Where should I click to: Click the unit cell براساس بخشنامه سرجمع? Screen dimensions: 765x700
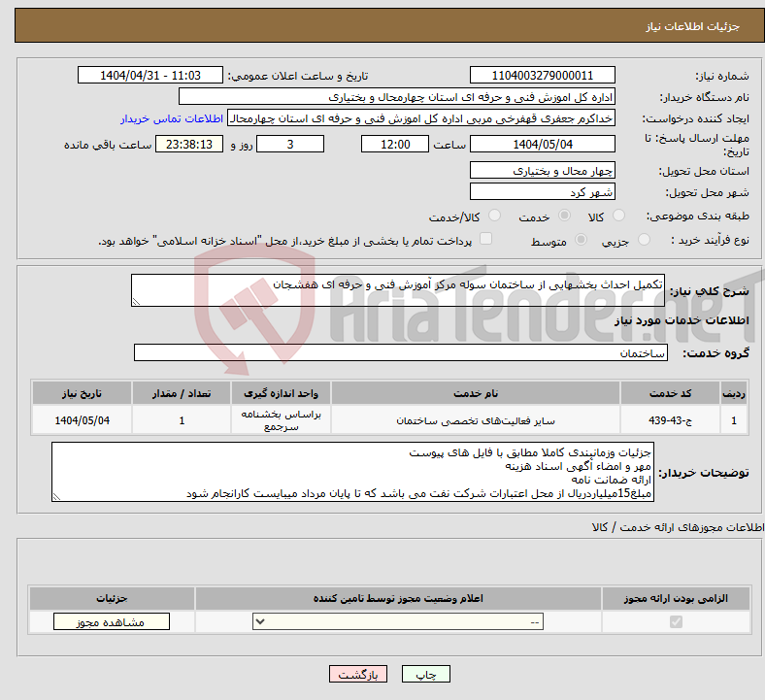click(281, 420)
